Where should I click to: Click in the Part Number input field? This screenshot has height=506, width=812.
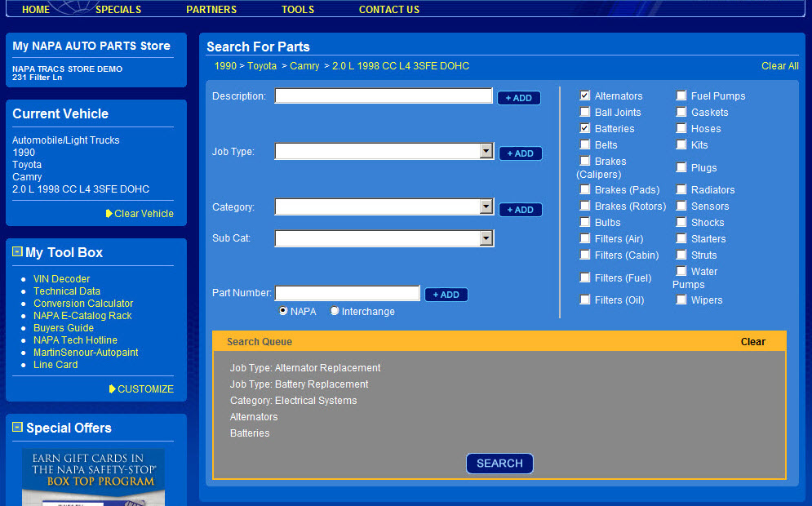348,294
